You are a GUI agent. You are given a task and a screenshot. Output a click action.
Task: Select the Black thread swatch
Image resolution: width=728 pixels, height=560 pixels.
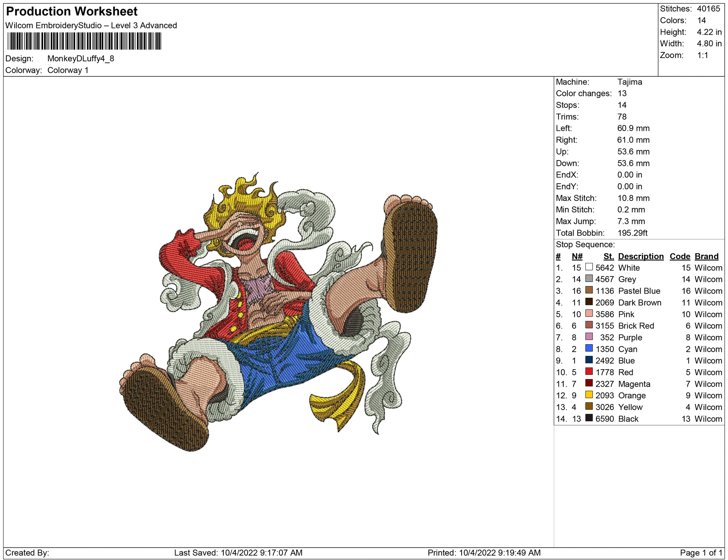pyautogui.click(x=589, y=418)
